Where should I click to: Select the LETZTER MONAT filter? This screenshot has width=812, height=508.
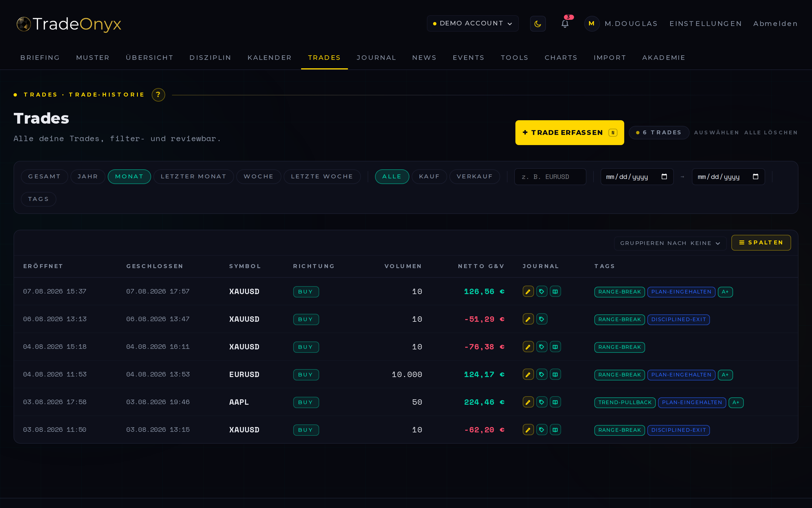pos(193,176)
